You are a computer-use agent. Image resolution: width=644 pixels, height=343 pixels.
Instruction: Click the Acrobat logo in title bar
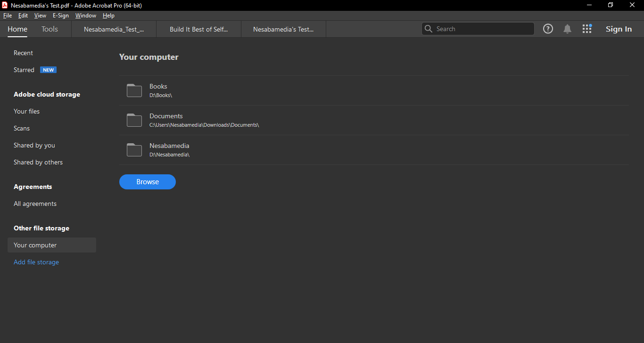click(x=5, y=5)
